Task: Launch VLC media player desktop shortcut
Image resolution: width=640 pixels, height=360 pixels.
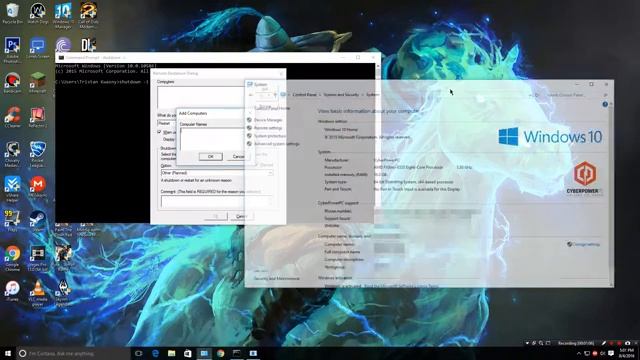Action: [38, 293]
